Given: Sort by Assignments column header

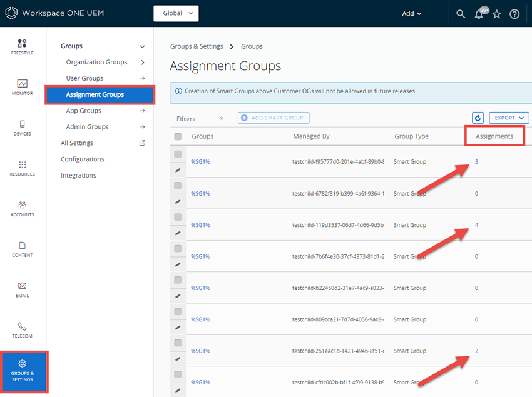Looking at the screenshot, I should (x=494, y=136).
